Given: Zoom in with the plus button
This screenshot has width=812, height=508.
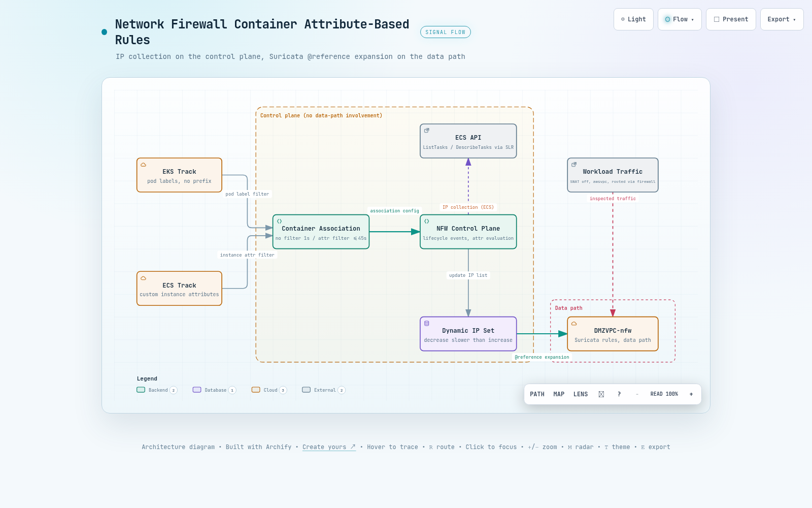Looking at the screenshot, I should (691, 394).
